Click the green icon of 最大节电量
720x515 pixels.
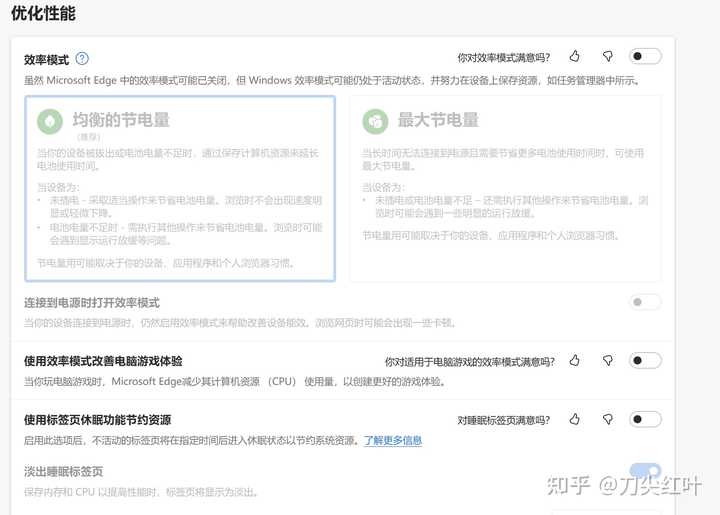375,122
